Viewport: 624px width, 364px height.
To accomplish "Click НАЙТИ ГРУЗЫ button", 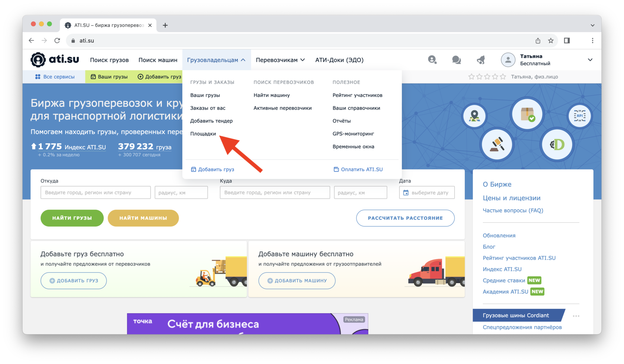I will (72, 218).
